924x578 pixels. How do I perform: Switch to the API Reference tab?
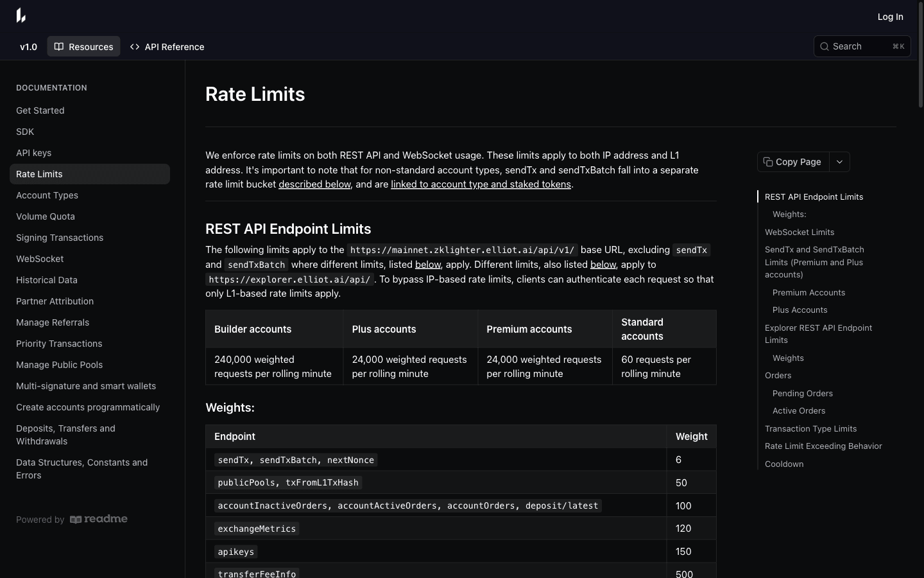pos(167,46)
